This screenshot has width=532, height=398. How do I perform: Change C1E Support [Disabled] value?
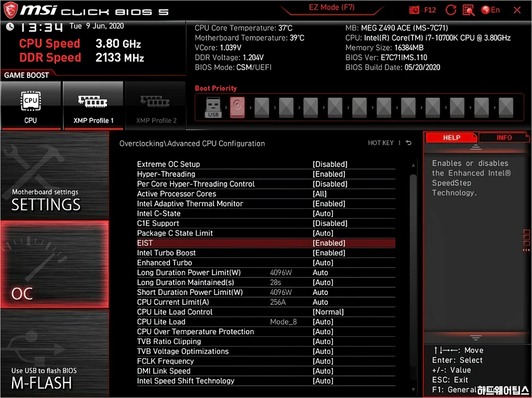click(x=330, y=224)
